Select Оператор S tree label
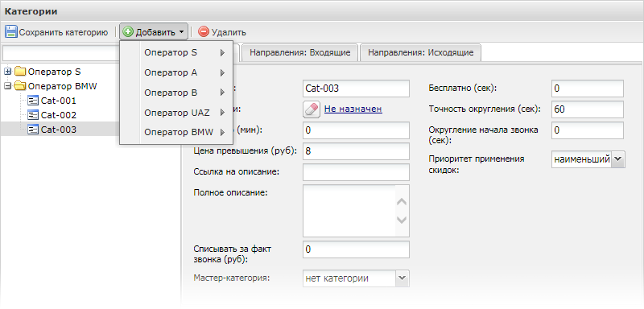The height and width of the screenshot is (309, 644). click(54, 72)
